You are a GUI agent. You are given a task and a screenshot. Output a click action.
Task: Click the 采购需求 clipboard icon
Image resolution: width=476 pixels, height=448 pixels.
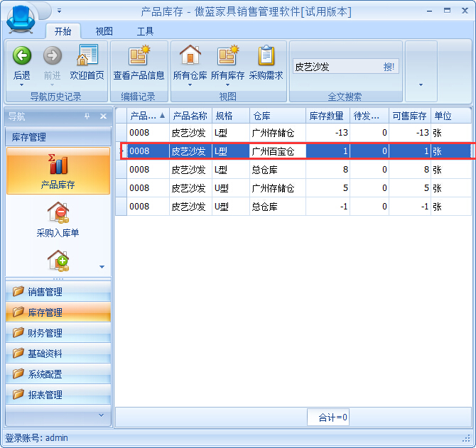pos(266,57)
